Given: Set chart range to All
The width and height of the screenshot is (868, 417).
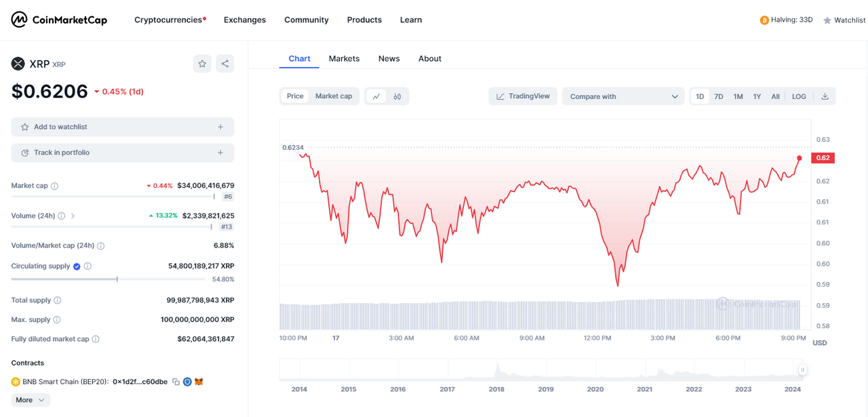Looking at the screenshot, I should click(775, 96).
